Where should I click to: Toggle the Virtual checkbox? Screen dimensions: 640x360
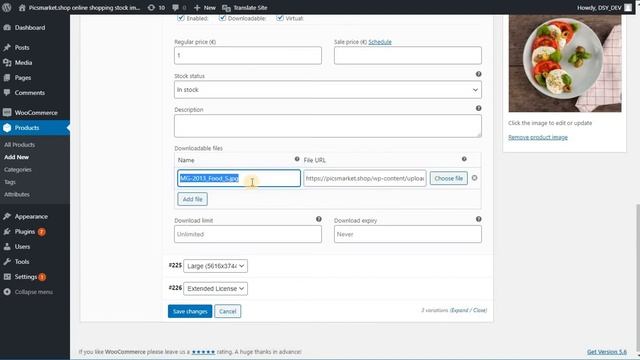tap(280, 18)
